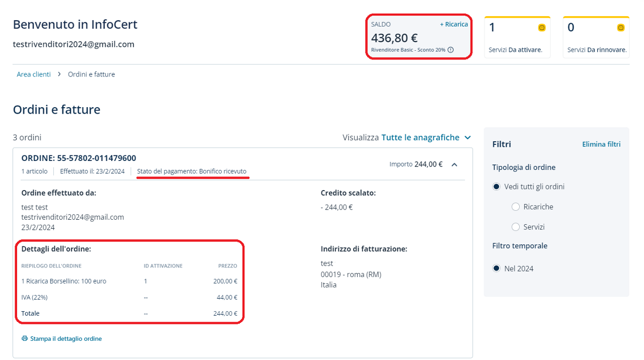
Task: Click Stampa il dettaglio ordine link
Action: 66,339
